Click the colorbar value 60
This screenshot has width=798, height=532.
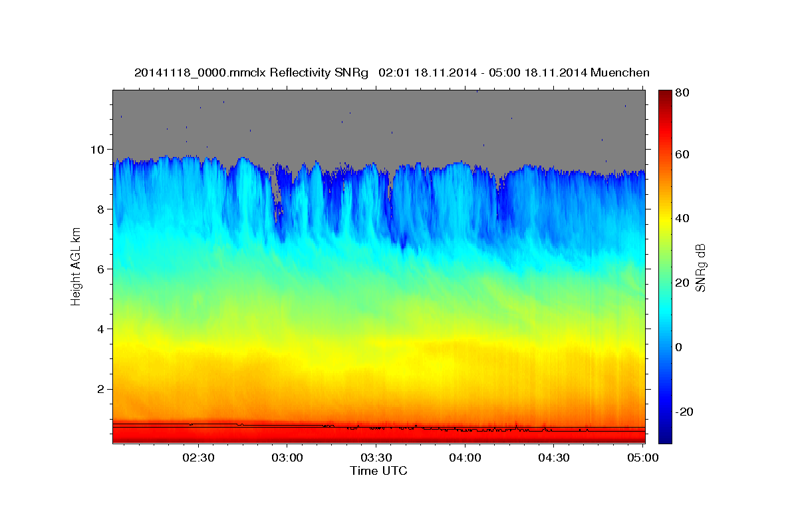click(682, 154)
